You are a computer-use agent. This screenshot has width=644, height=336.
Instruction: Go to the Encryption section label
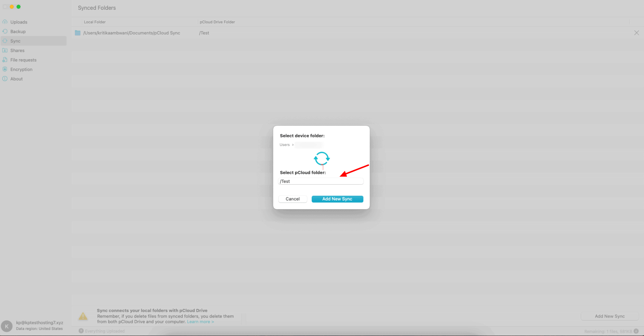coord(21,70)
